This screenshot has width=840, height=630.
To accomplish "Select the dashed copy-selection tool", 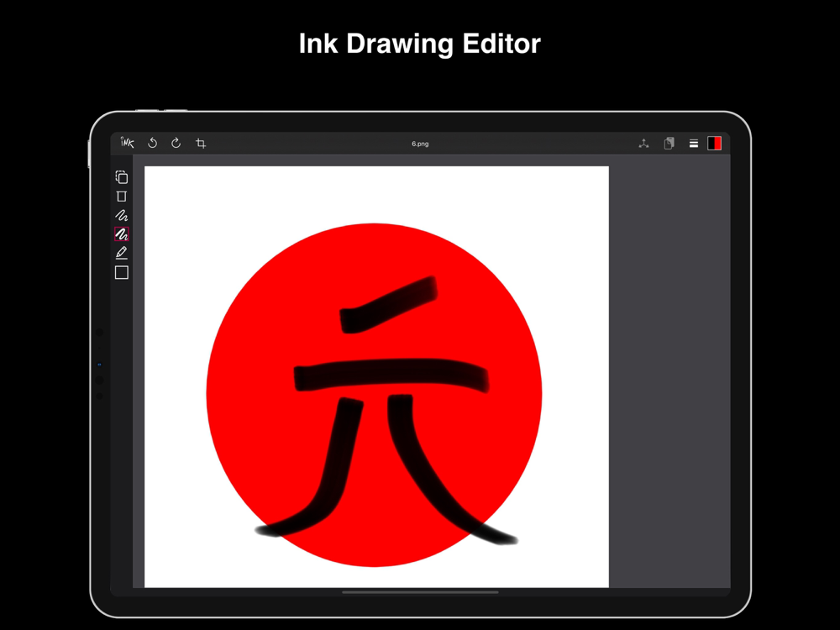I will pos(122,176).
